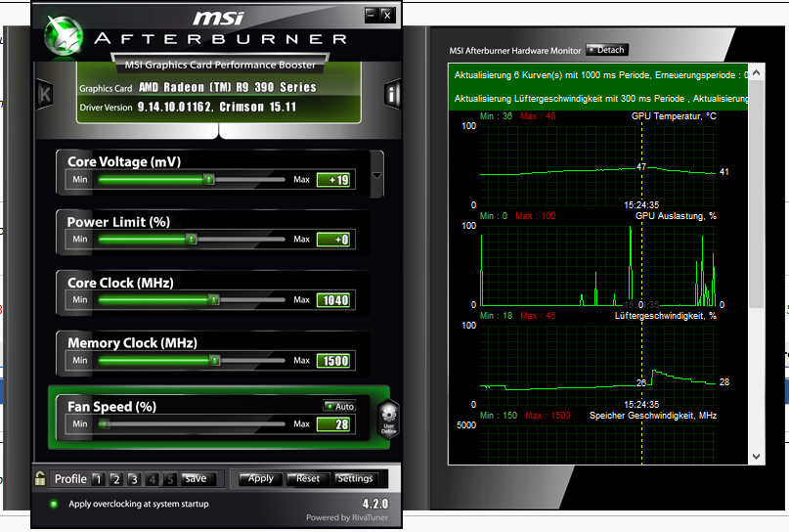Show graphics card info with the i button

coord(392,94)
